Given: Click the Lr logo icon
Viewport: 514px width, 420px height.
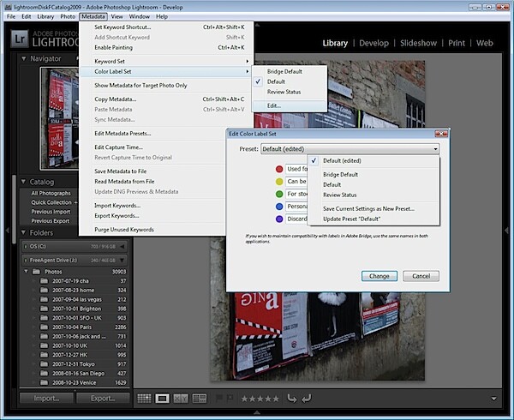Looking at the screenshot, I should coord(20,39).
